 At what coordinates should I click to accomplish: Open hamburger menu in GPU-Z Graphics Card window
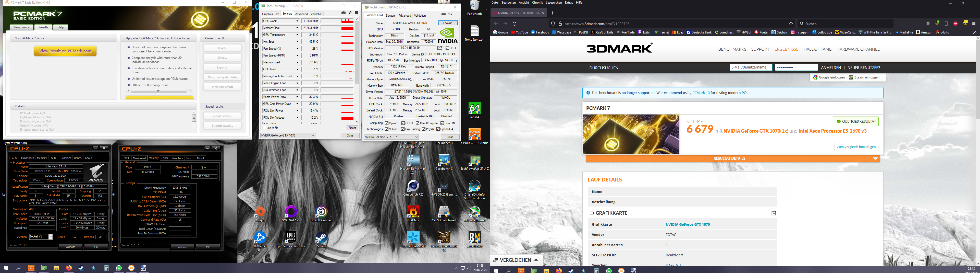point(457,15)
